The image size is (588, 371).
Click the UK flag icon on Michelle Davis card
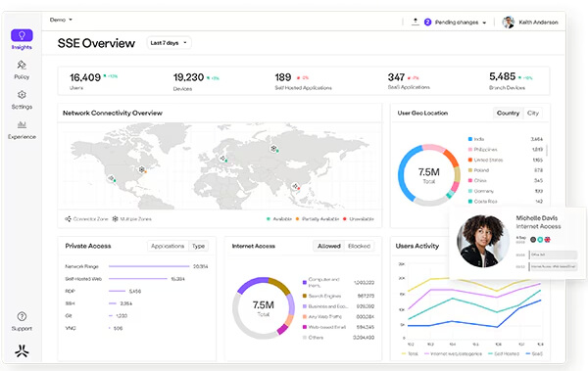[547, 239]
